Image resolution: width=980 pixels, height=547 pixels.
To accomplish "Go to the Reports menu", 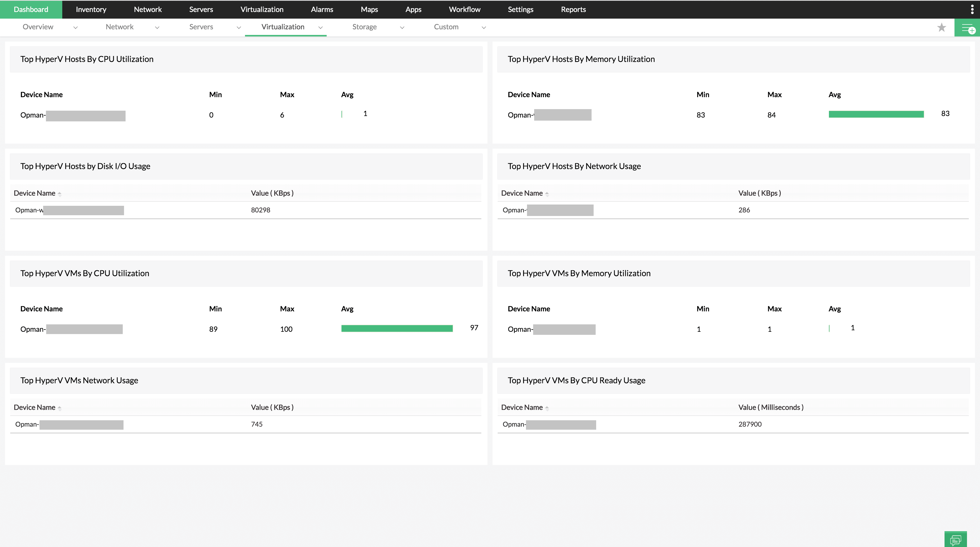I will [573, 9].
